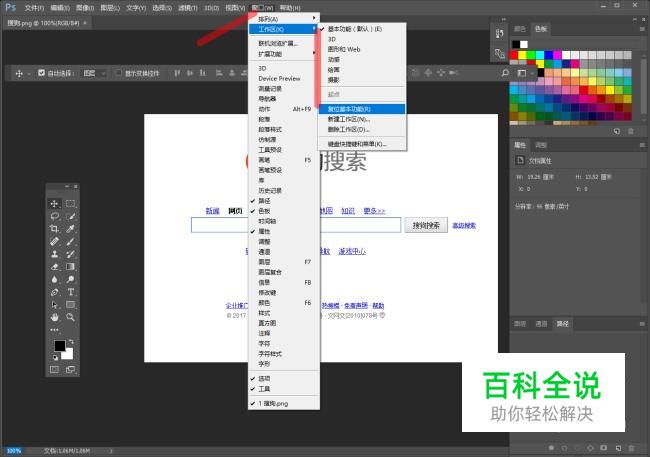Change screen mode icon in toolbox
This screenshot has height=457, width=650.
(x=70, y=369)
